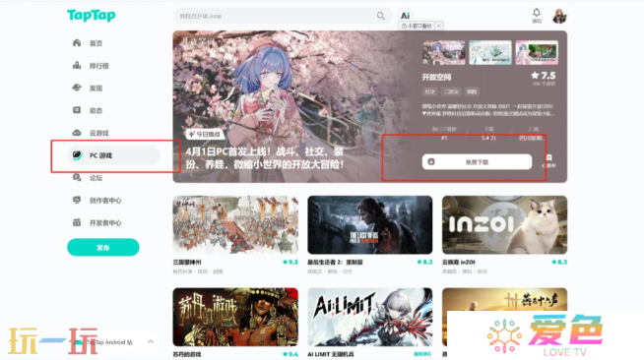
Task: Click the TapTap logo
Action: [x=92, y=15]
